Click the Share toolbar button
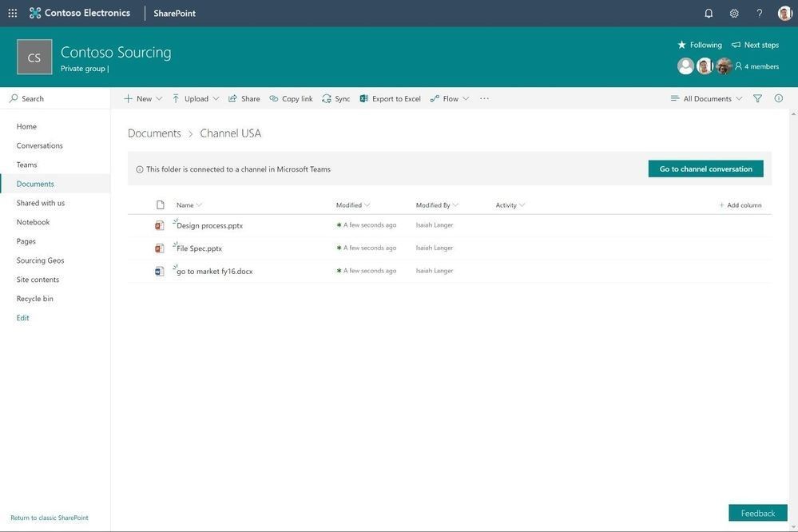This screenshot has width=798, height=532. pyautogui.click(x=244, y=99)
